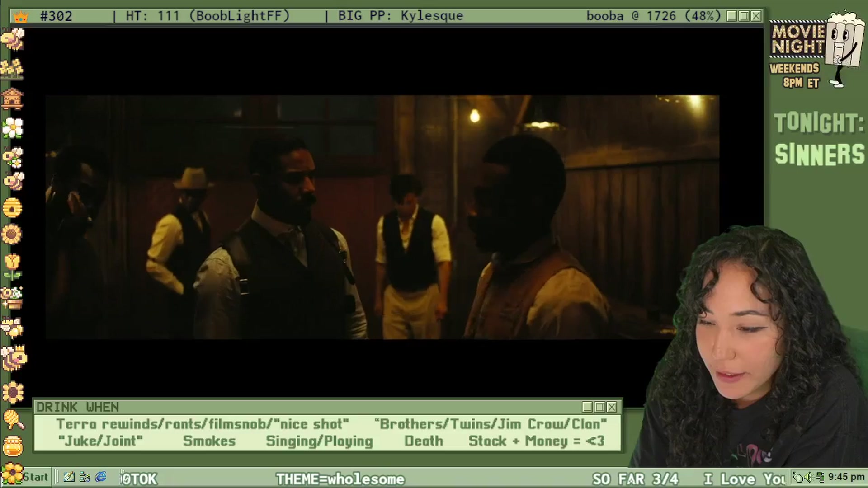This screenshot has height=488, width=868.
Task: Click the Movie Night popcorn logo
Action: point(816,50)
